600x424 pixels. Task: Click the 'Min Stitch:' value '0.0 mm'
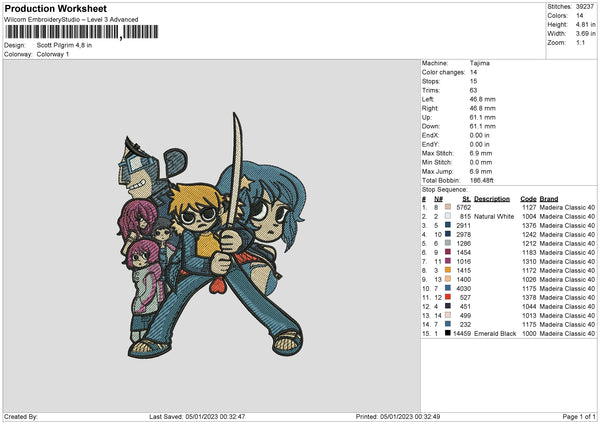pyautogui.click(x=481, y=162)
